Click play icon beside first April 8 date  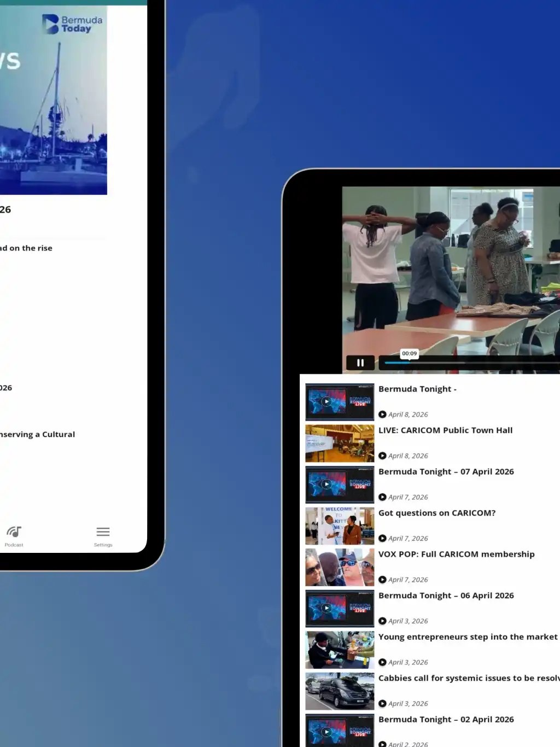point(382,415)
